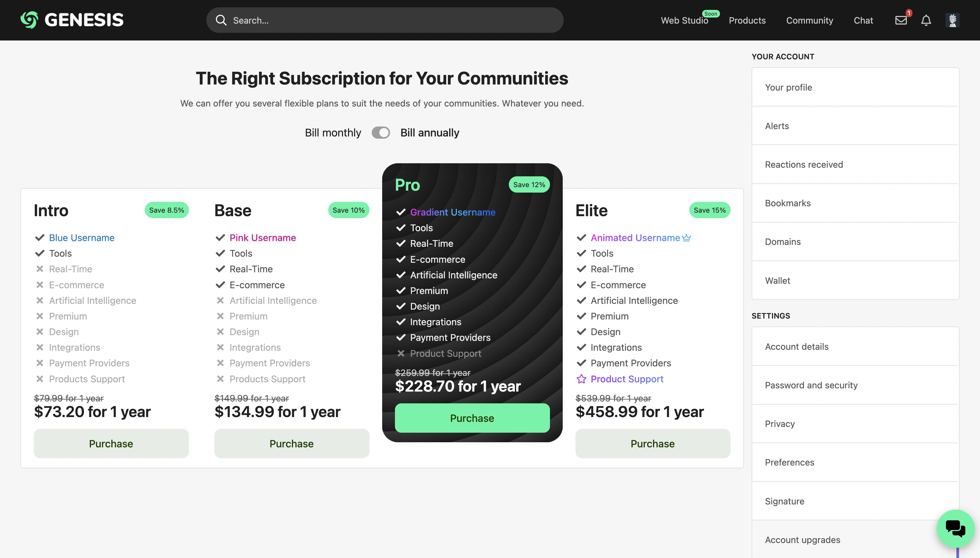This screenshot has width=980, height=558.
Task: Click the search input field
Action: pos(385,19)
